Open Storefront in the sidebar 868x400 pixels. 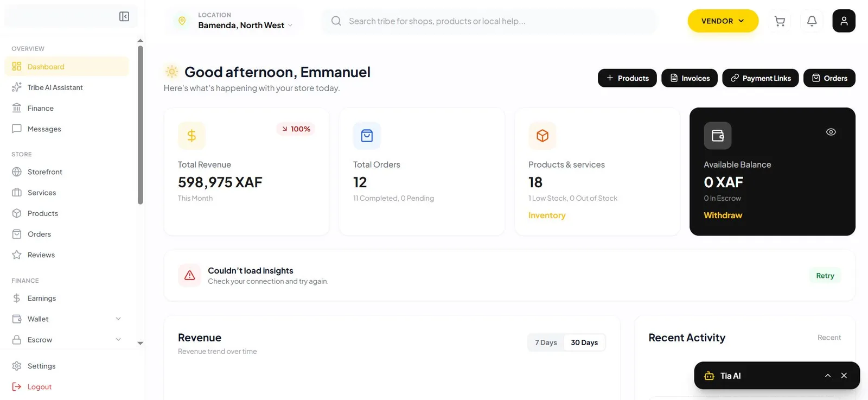pos(67,172)
